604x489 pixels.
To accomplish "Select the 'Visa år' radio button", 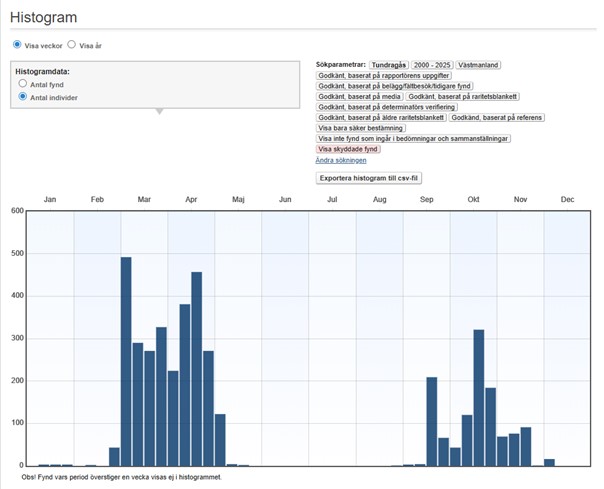I will pos(72,45).
